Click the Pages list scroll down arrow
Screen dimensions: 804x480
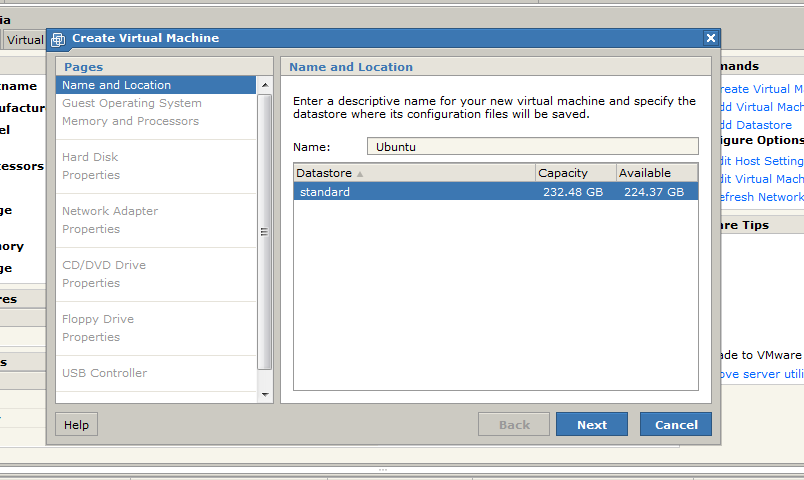[x=265, y=395]
